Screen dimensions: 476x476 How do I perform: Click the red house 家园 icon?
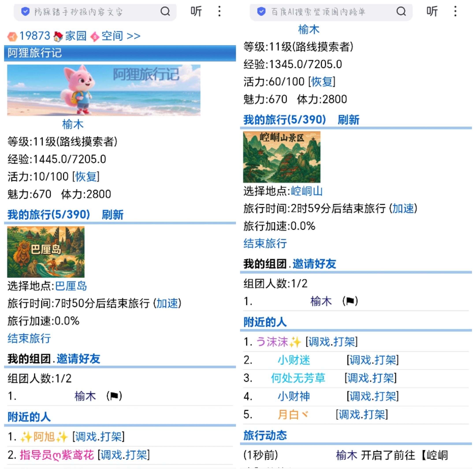click(58, 36)
